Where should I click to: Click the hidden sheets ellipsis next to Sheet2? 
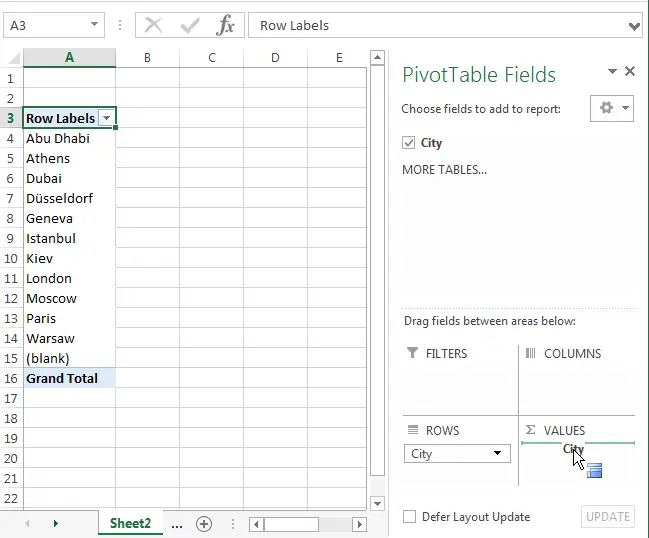point(177,525)
